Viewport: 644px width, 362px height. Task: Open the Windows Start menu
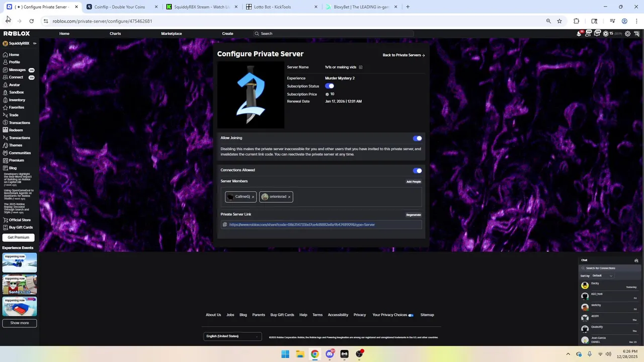pos(285,354)
